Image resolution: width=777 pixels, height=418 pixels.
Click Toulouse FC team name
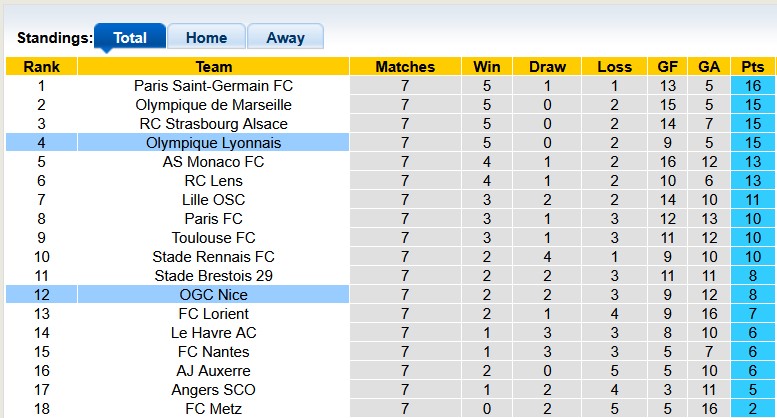tap(214, 238)
